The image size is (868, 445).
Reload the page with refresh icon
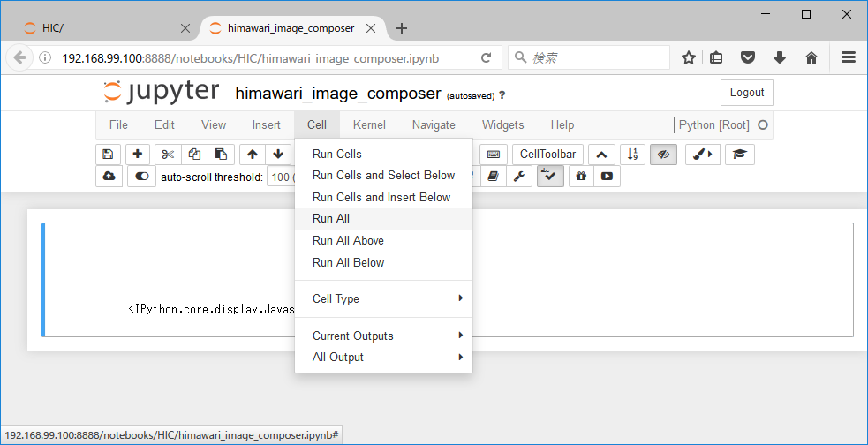(x=486, y=57)
